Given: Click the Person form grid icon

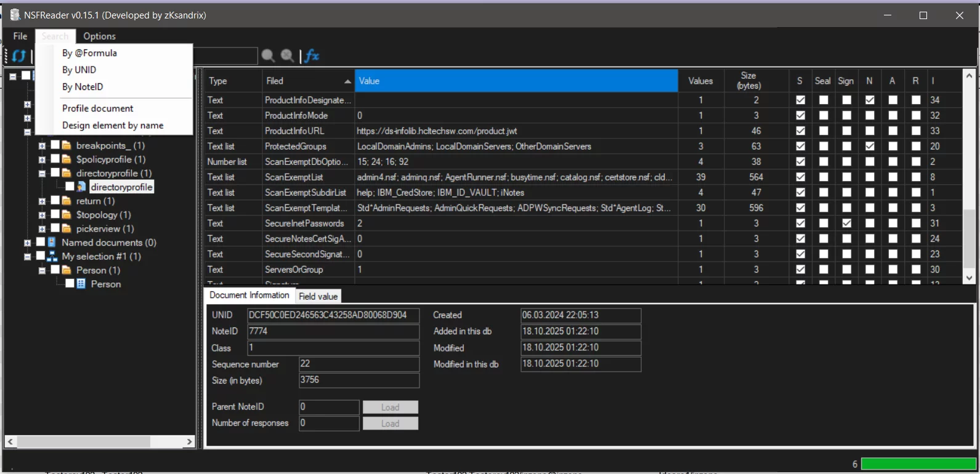Looking at the screenshot, I should tap(81, 284).
